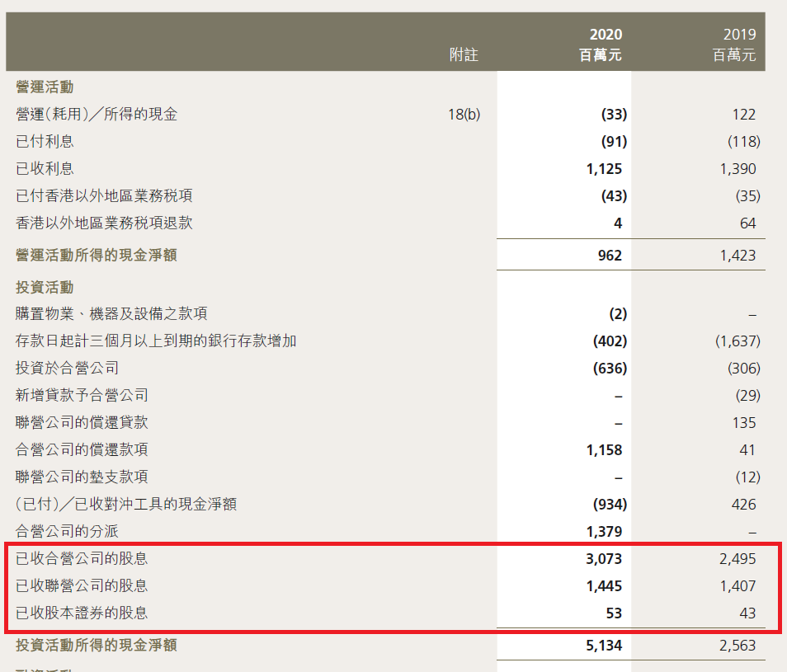
Task: Select the 2020 value (934)
Action: coord(610,504)
